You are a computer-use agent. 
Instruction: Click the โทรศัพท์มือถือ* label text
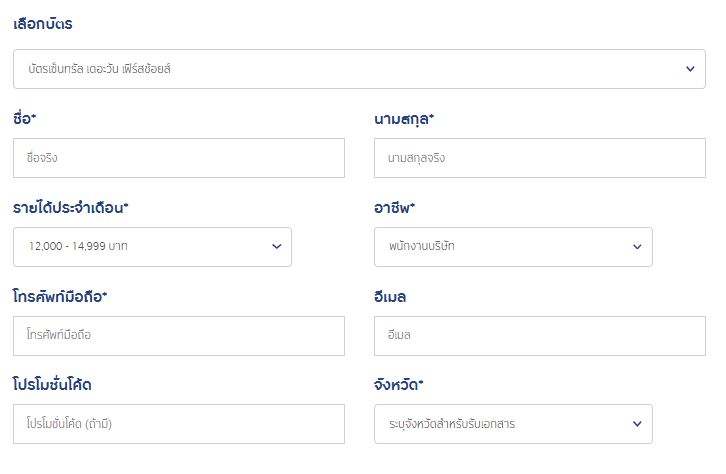(x=61, y=297)
